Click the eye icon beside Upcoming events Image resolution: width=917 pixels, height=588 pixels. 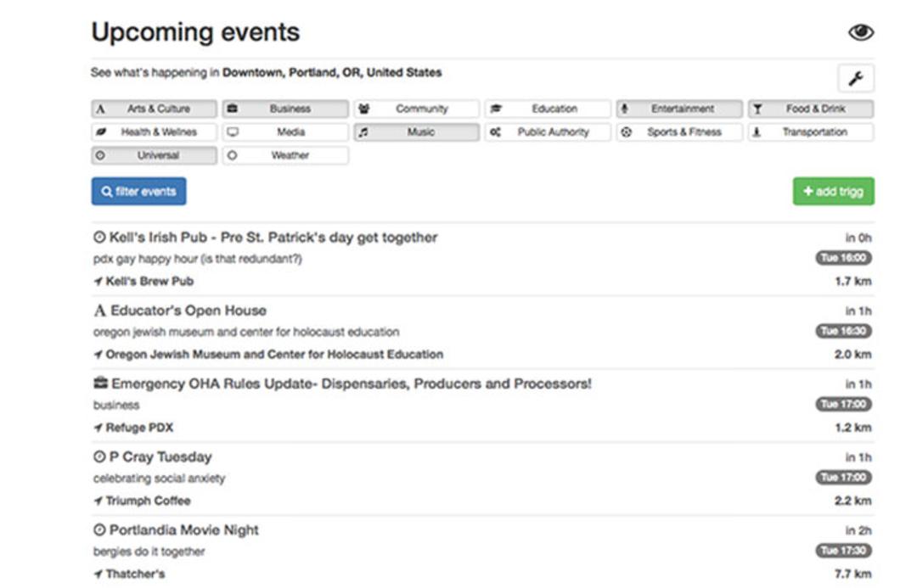861,32
